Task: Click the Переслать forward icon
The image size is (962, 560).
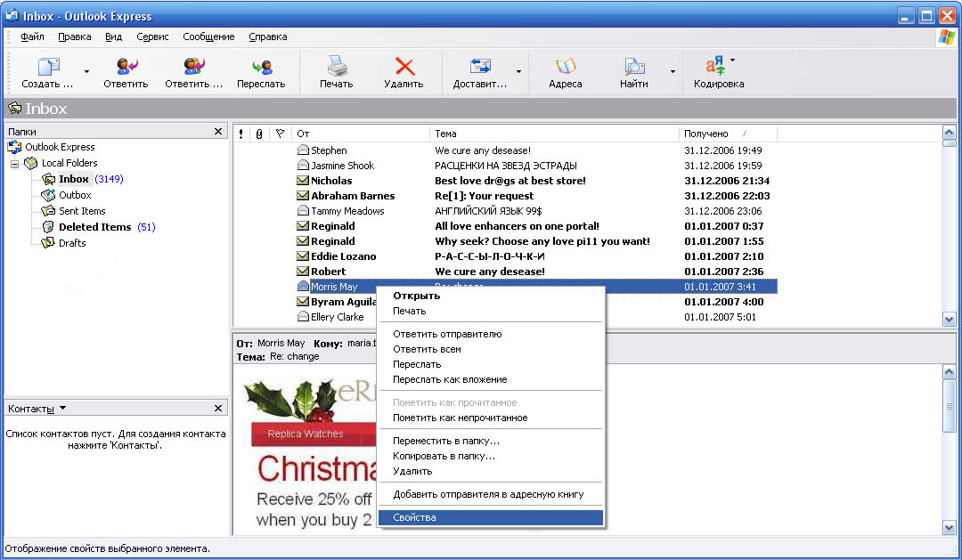Action: [x=261, y=67]
